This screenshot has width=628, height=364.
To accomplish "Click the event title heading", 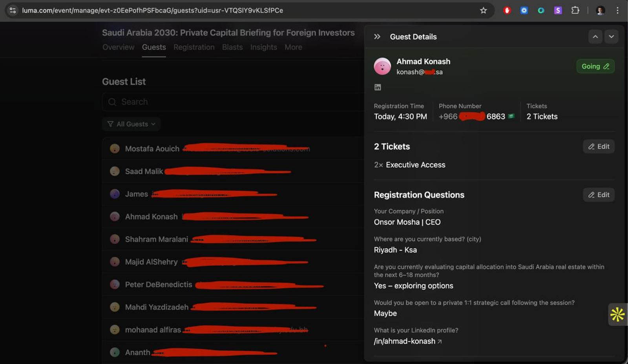I will coord(228,33).
